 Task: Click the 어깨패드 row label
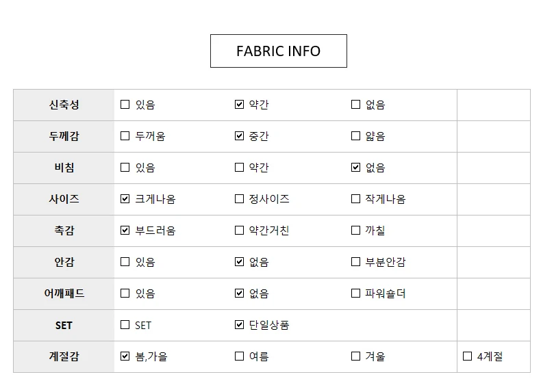point(64,293)
